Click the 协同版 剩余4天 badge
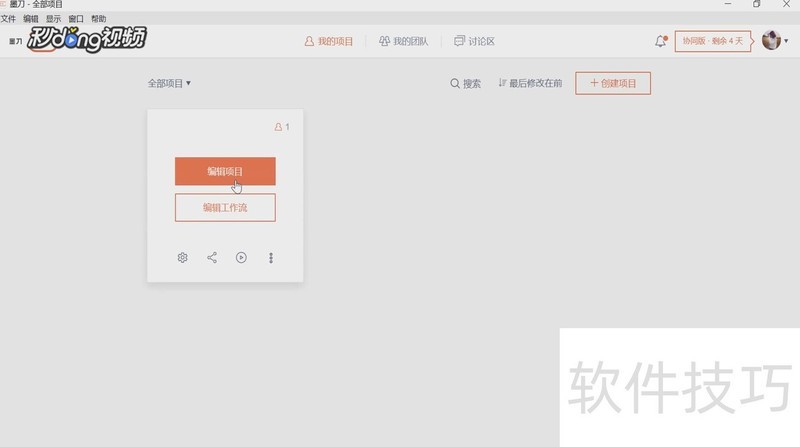The width and height of the screenshot is (800, 447). pyautogui.click(x=714, y=41)
